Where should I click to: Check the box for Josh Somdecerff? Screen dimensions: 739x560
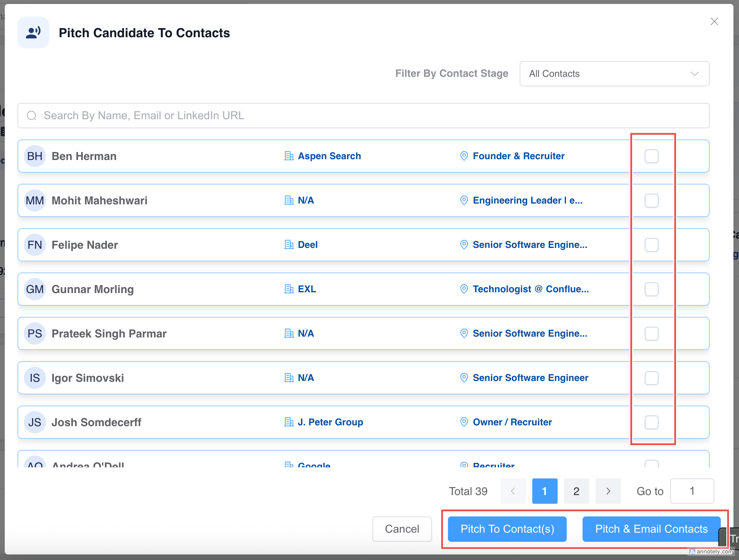651,422
